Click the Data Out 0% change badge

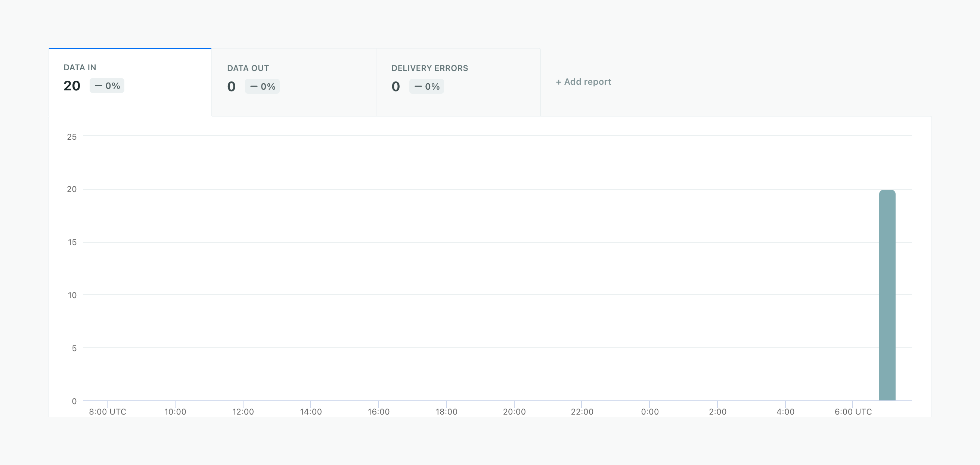tap(262, 86)
